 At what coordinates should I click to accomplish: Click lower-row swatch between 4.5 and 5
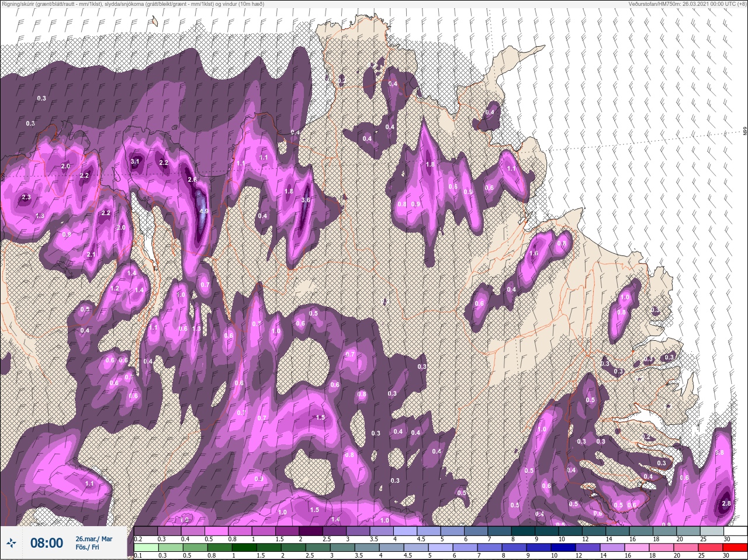pyautogui.click(x=417, y=548)
